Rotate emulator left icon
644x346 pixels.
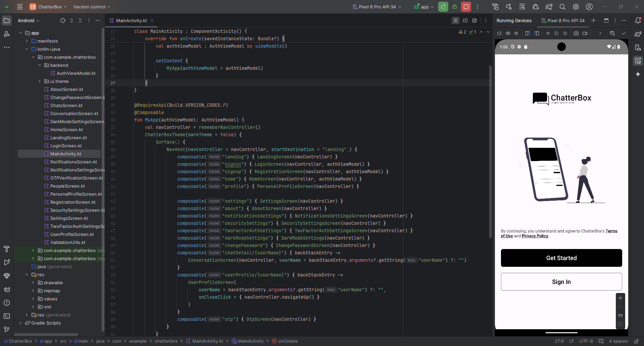(x=528, y=33)
